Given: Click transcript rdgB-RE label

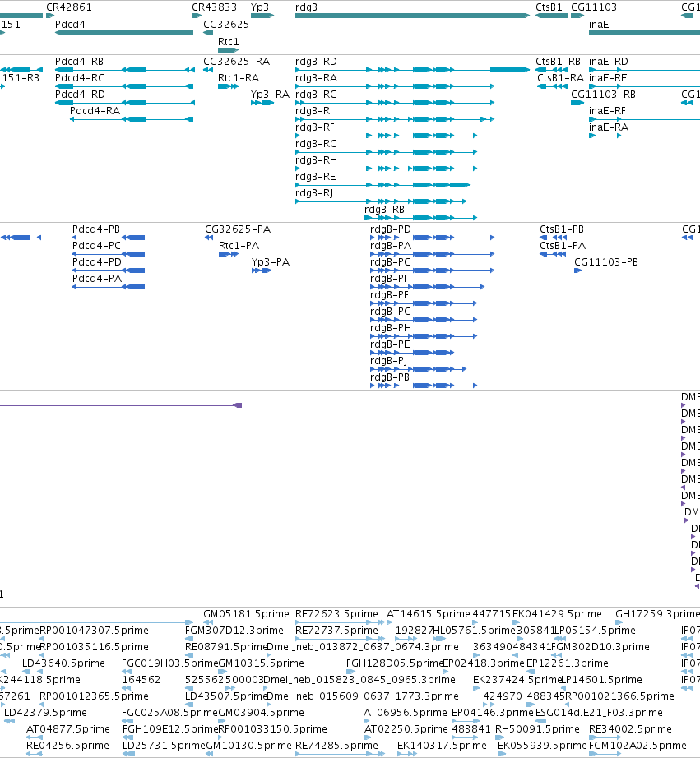Looking at the screenshot, I should point(315,177).
